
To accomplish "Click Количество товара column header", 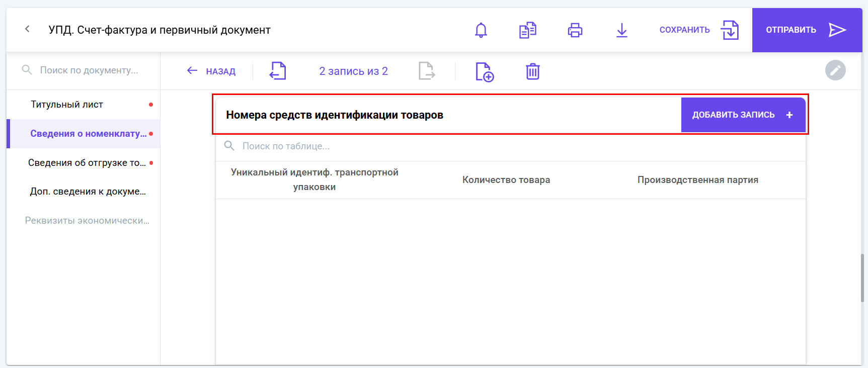I will 506,180.
